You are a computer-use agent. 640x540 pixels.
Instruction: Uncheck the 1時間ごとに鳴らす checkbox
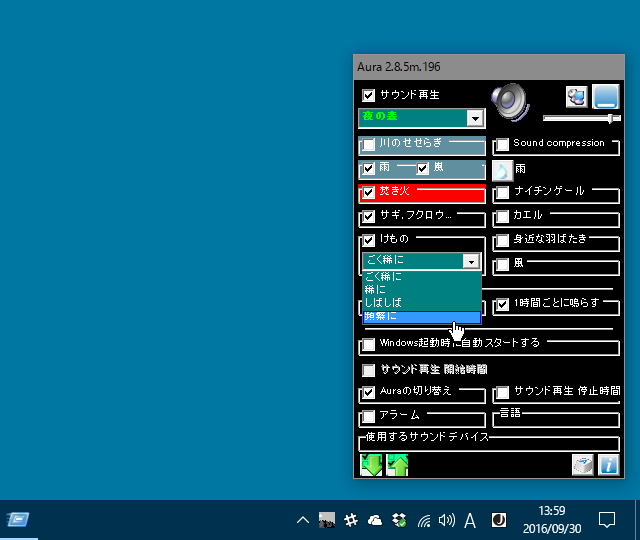(x=502, y=304)
